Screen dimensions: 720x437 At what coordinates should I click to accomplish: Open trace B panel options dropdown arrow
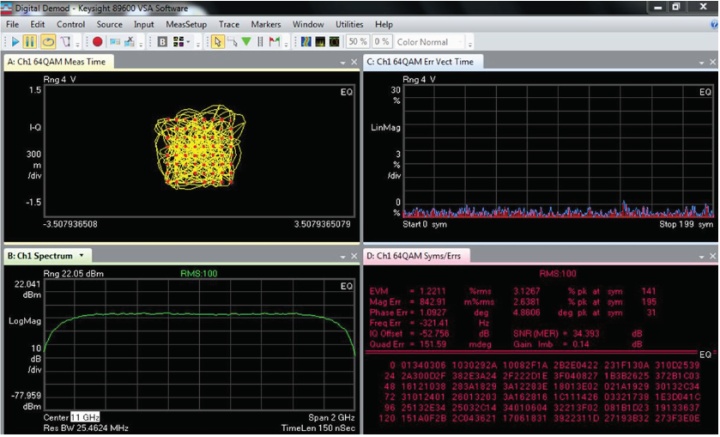tap(343, 257)
